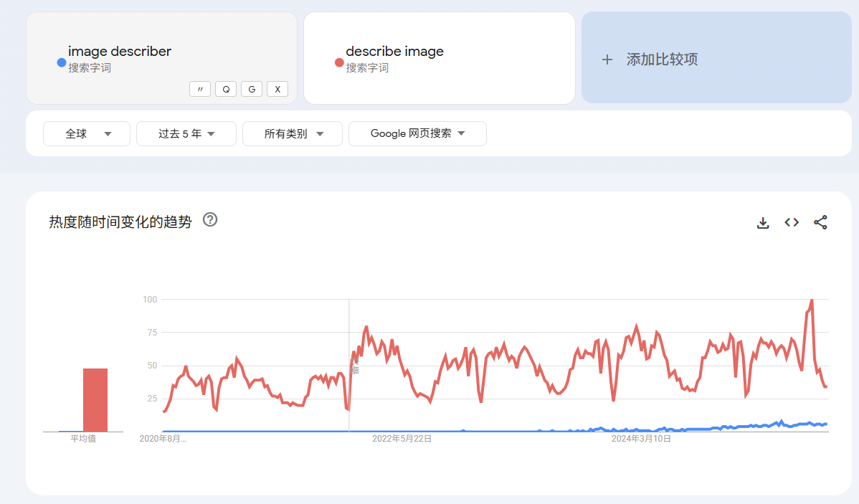
Task: Click the 添加比较项 button
Action: (x=716, y=57)
